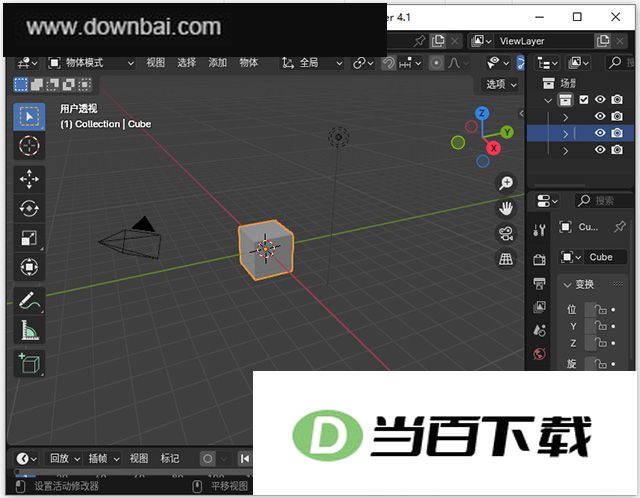The image size is (640, 498).
Task: Open the viewport header 视图 menu
Action: 156,63
